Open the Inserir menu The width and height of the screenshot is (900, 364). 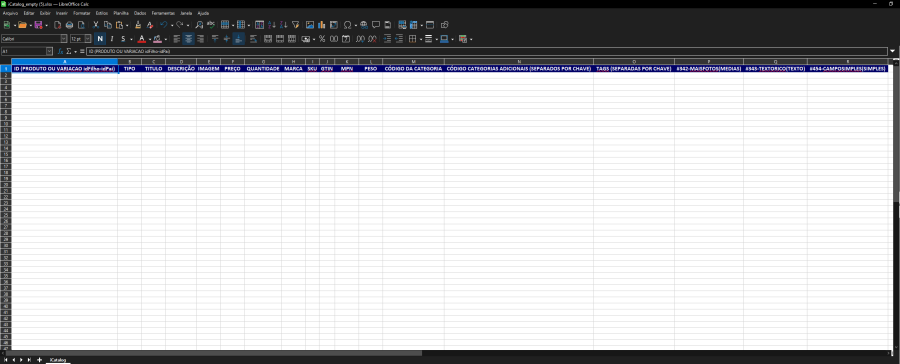pos(62,13)
